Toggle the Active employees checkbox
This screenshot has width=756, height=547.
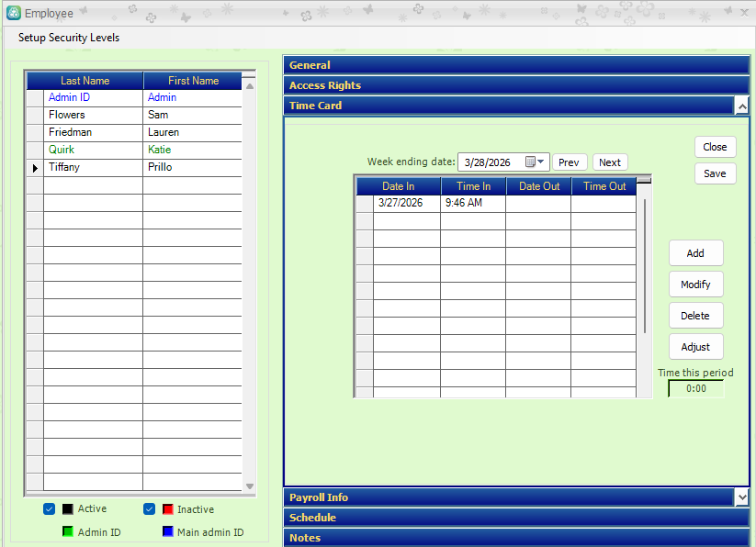pos(50,509)
